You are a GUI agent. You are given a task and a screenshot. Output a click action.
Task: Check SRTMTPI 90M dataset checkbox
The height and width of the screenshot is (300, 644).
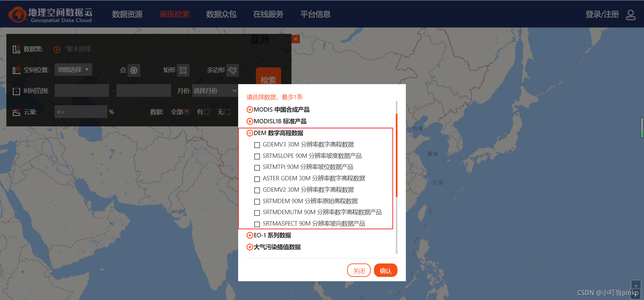coord(257,168)
